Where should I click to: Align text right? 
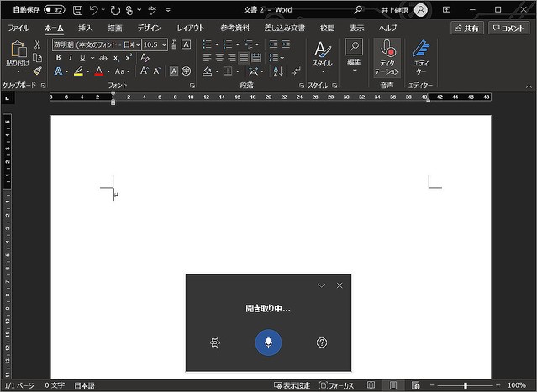231,57
